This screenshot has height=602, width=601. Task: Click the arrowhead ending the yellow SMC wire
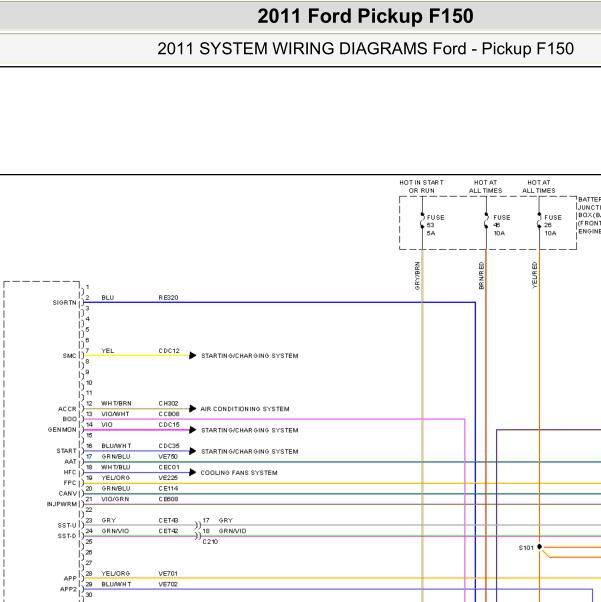pyautogui.click(x=193, y=356)
